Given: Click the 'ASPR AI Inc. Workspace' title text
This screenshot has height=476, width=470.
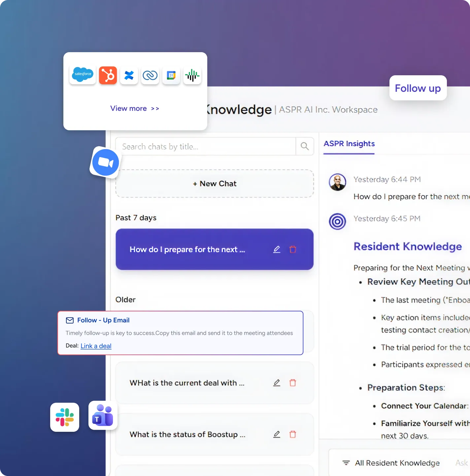Looking at the screenshot, I should [x=328, y=110].
